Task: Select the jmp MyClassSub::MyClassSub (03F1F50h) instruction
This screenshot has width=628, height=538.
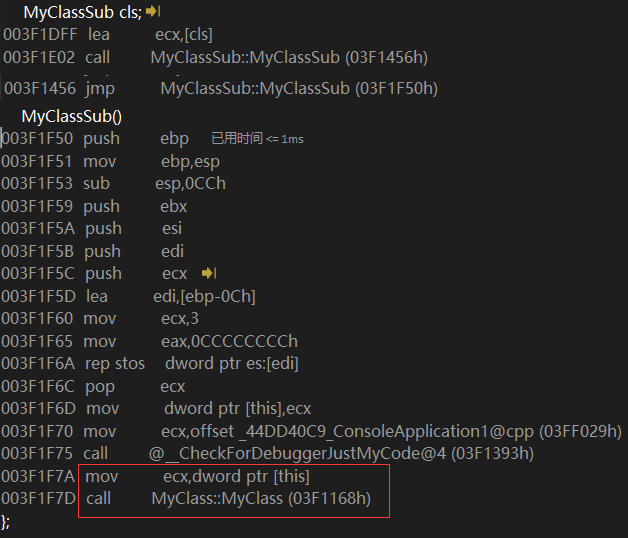Action: point(221,89)
